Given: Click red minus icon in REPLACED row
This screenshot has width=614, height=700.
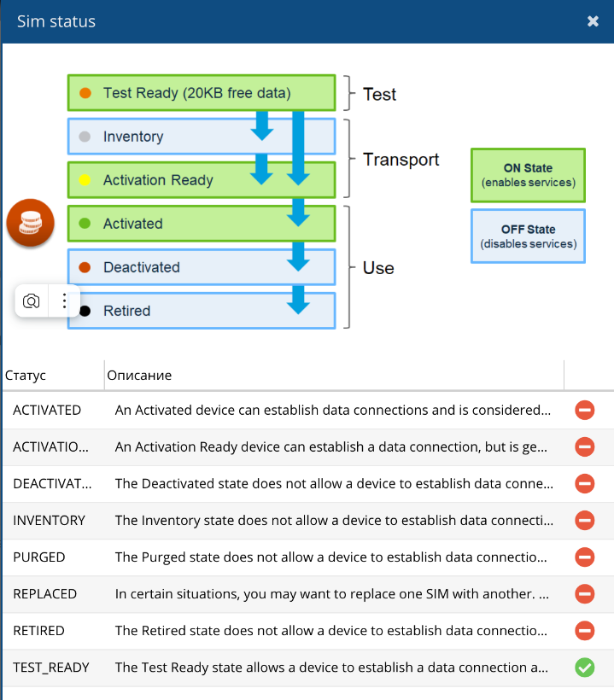Looking at the screenshot, I should (584, 594).
